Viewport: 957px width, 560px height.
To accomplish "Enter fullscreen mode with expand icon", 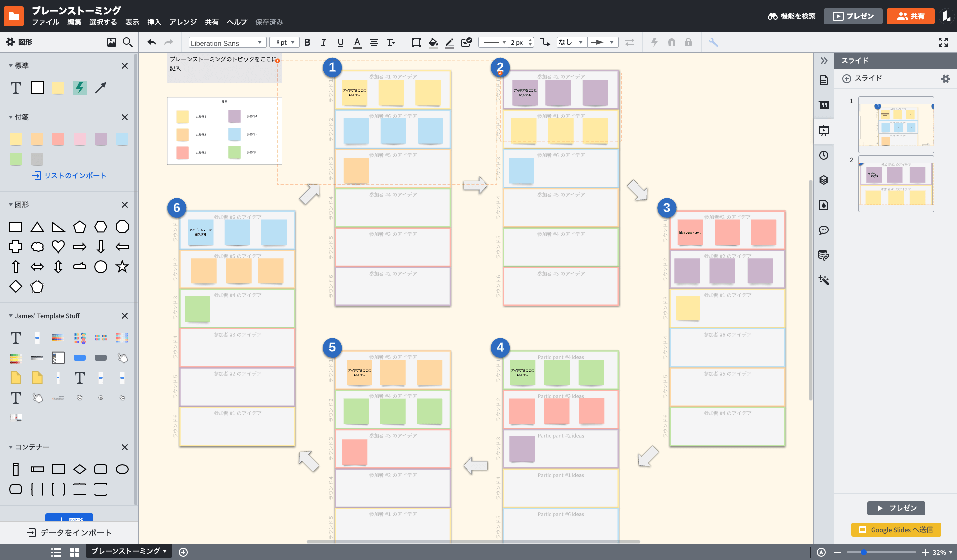I will pyautogui.click(x=943, y=43).
